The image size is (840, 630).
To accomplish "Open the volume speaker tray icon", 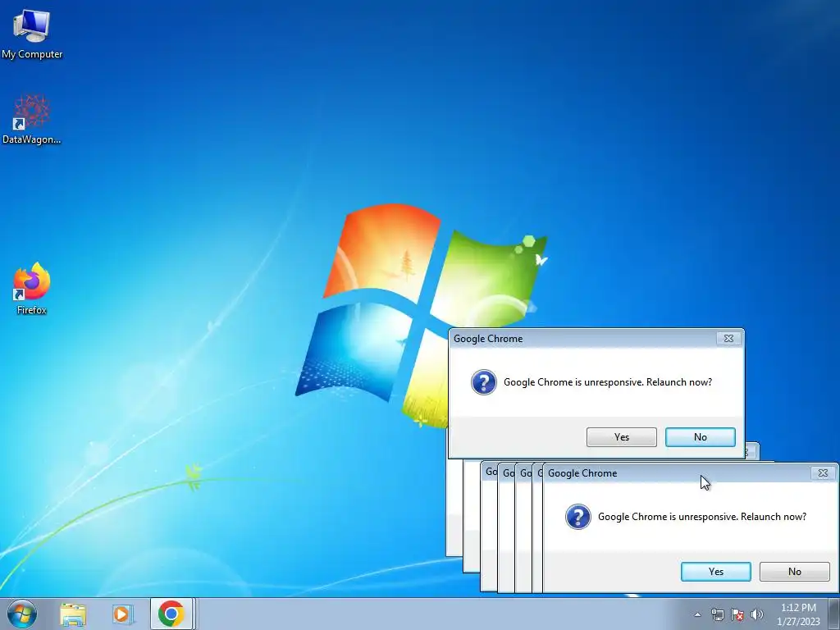I will click(757, 614).
